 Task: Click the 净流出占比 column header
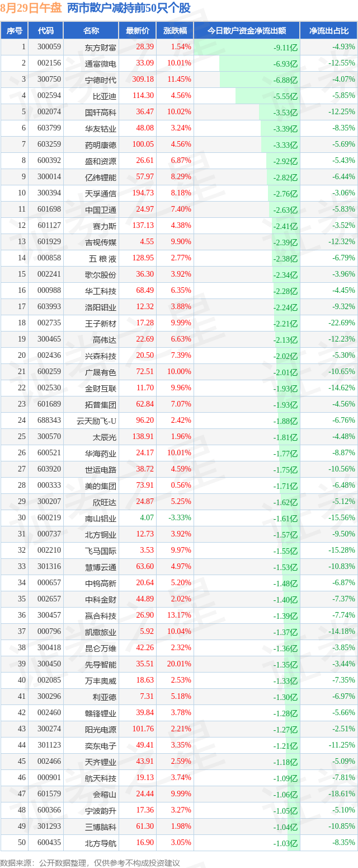(329, 31)
